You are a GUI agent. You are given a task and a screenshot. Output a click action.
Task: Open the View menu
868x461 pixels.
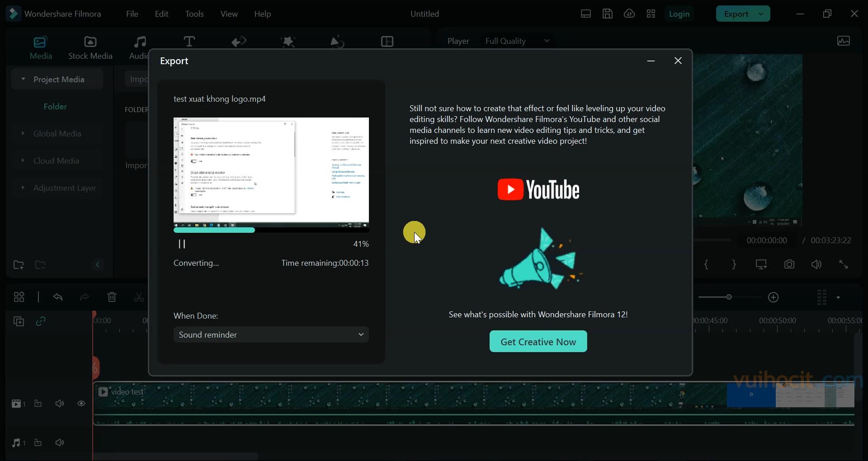pyautogui.click(x=229, y=14)
